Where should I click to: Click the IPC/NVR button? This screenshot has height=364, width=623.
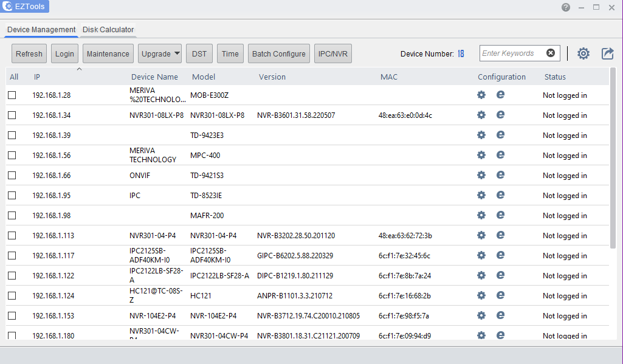(x=333, y=53)
